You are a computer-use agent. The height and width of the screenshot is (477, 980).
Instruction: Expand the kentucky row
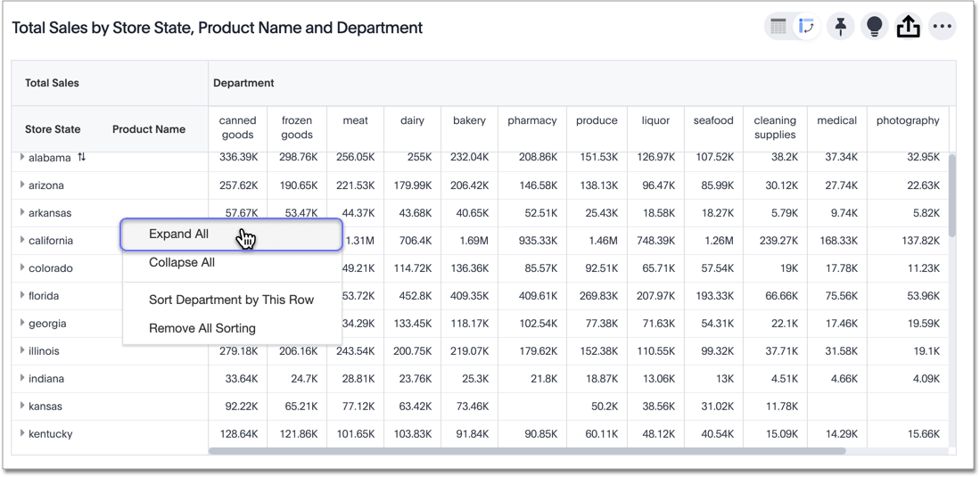pyautogui.click(x=22, y=434)
